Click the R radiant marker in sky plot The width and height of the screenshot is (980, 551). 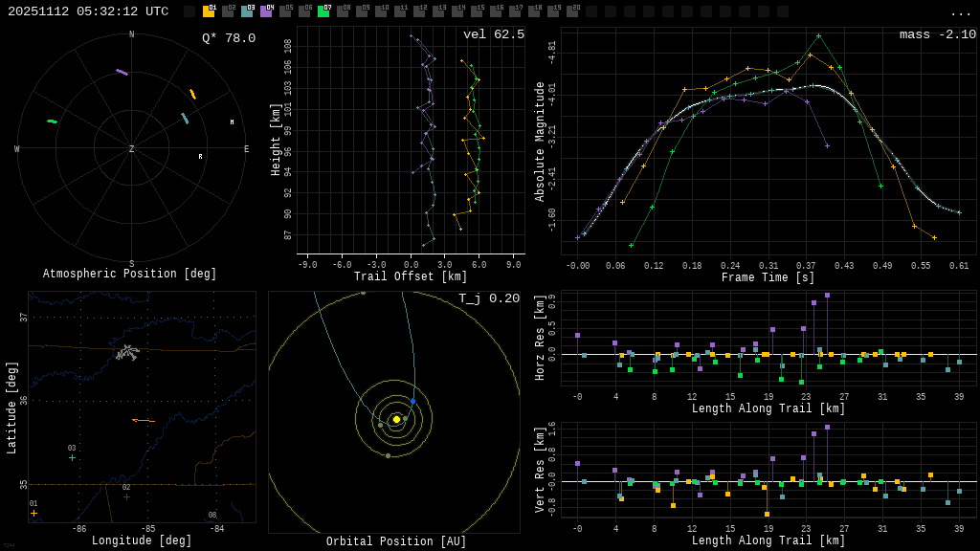tap(200, 156)
